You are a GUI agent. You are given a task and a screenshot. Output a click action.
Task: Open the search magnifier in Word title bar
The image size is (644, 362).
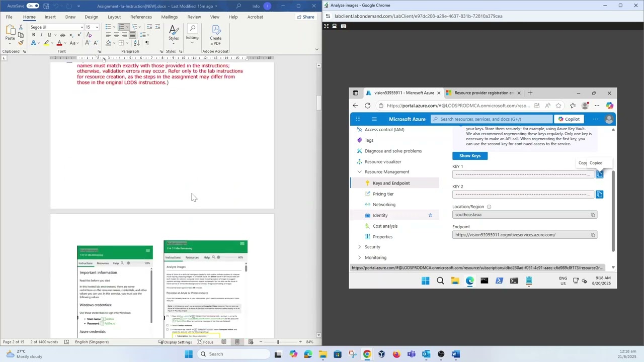(239, 6)
